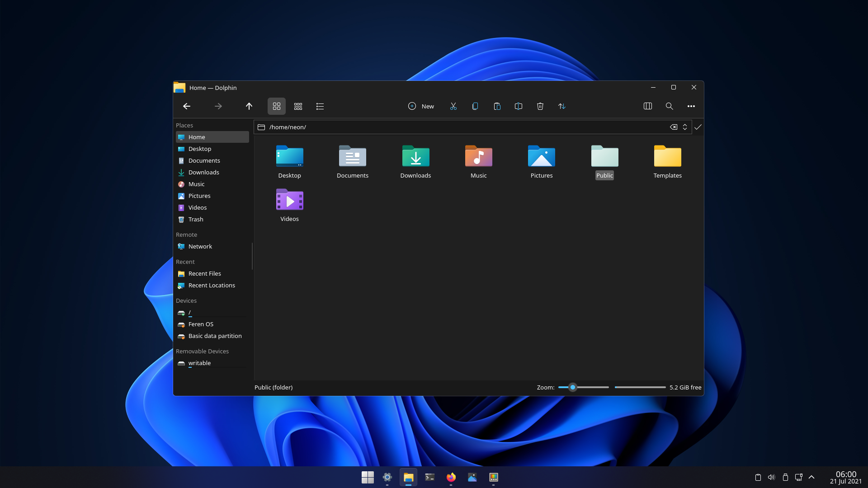Viewport: 868px width, 488px height.
Task: Open clipboard icon in system tray
Action: coord(758,477)
